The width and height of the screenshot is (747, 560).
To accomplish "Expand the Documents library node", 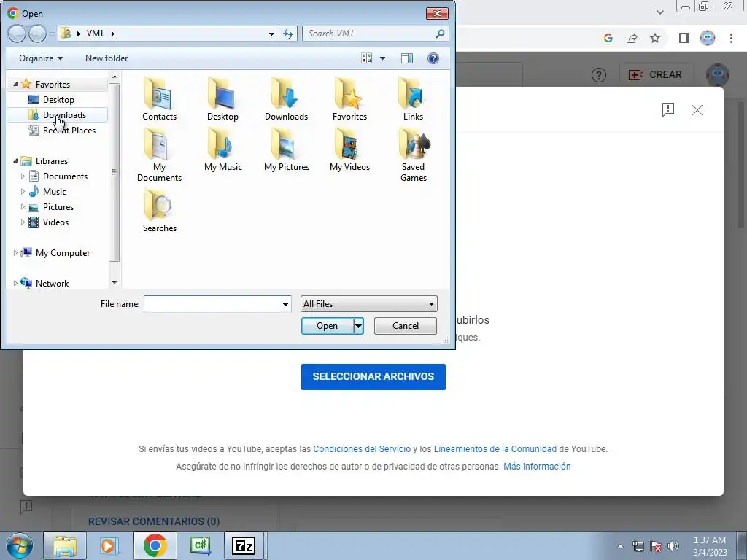I will [23, 176].
